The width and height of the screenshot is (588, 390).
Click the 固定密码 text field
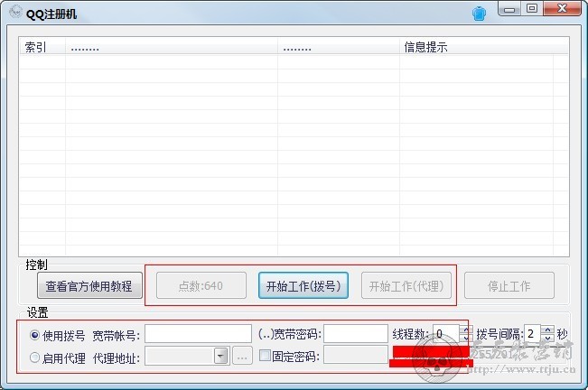(356, 355)
